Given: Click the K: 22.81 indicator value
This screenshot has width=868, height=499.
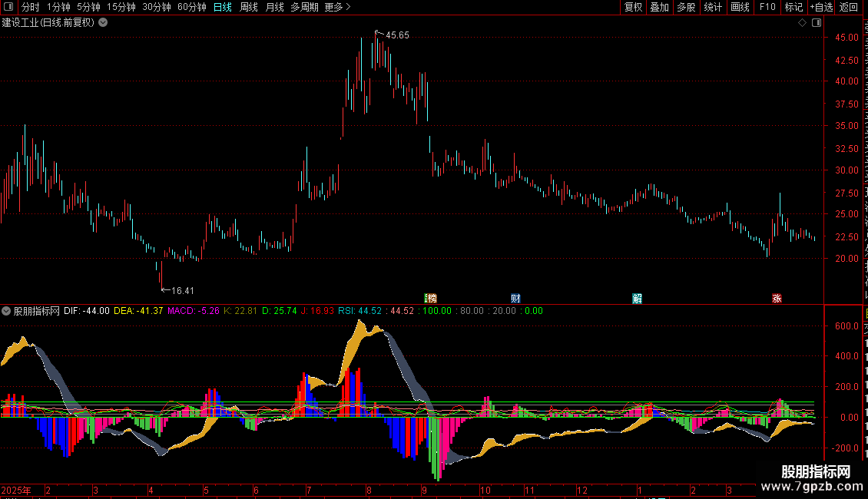Looking at the screenshot, I should [240, 311].
